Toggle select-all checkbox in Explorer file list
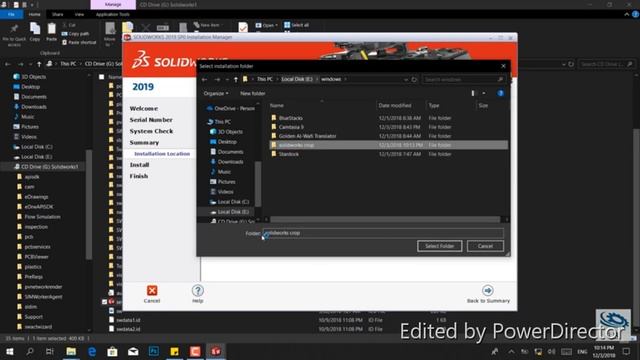 click(102, 77)
